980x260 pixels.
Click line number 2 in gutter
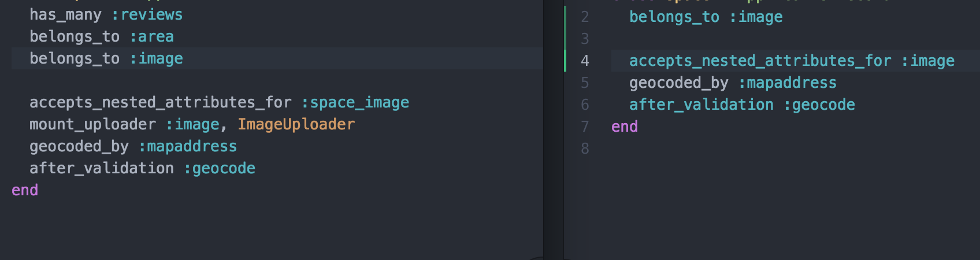pos(585,17)
